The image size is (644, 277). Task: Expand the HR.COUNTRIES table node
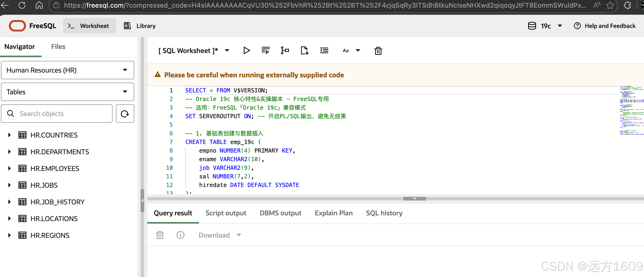pyautogui.click(x=9, y=135)
